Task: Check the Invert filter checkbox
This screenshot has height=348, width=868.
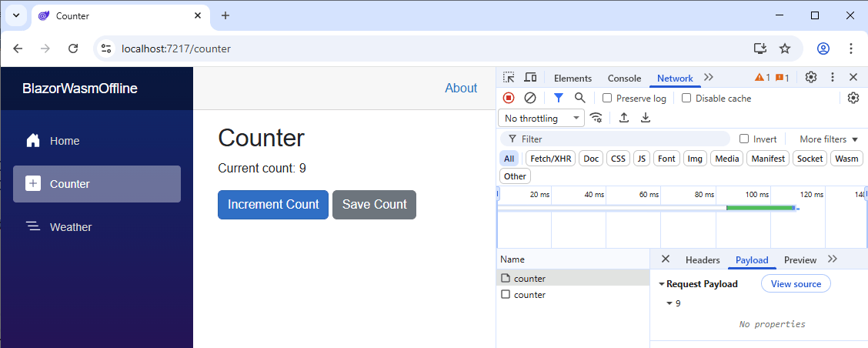Action: [x=745, y=139]
